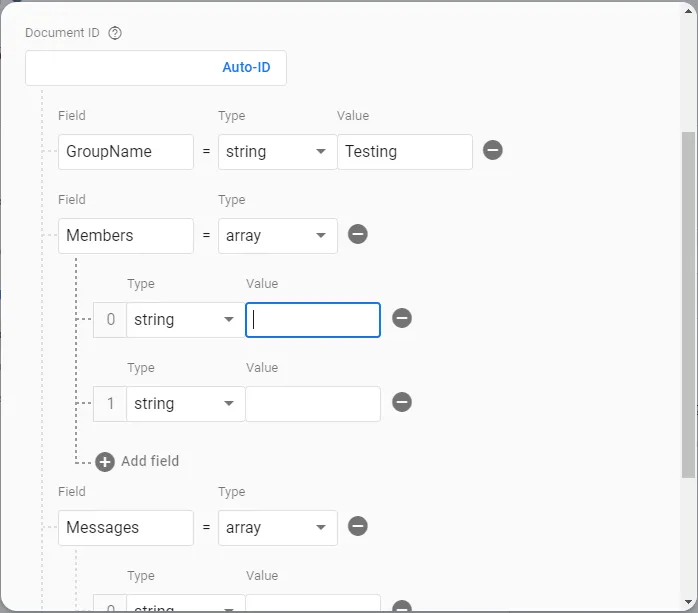698x613 pixels.
Task: Open the Messages type dropdown
Action: [x=277, y=528]
